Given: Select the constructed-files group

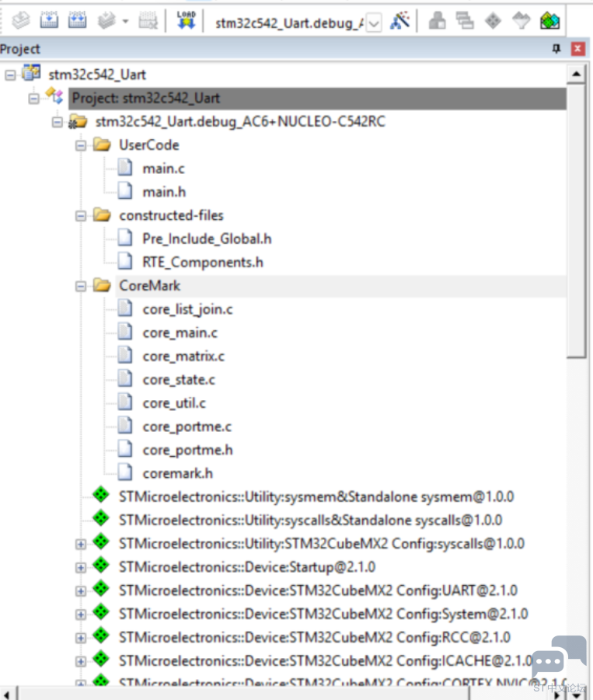Looking at the screenshot, I should (x=171, y=216).
